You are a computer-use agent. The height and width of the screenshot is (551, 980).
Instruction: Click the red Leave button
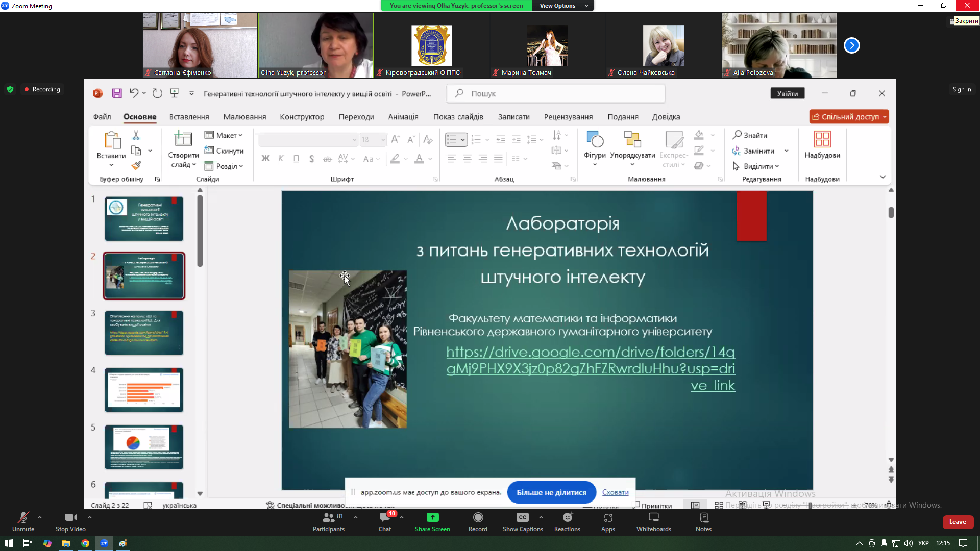tap(958, 522)
